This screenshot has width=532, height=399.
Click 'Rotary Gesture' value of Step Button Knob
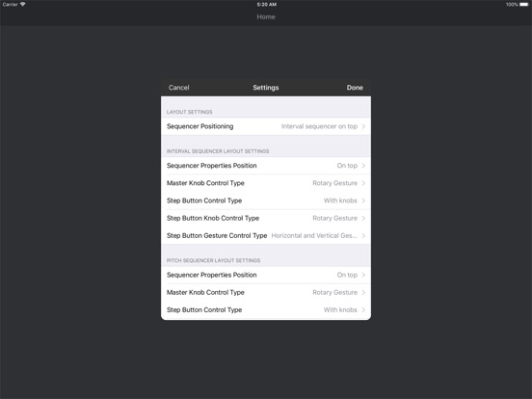[334, 218]
